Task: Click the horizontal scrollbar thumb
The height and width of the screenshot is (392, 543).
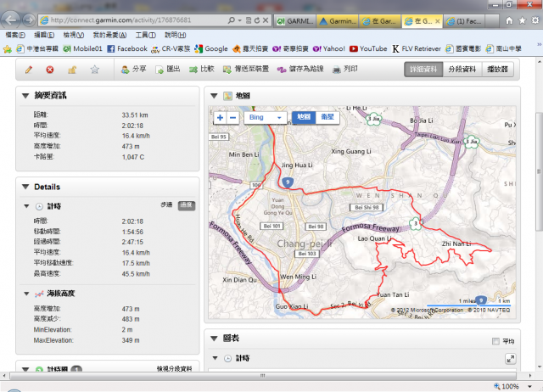Action: pos(263,375)
